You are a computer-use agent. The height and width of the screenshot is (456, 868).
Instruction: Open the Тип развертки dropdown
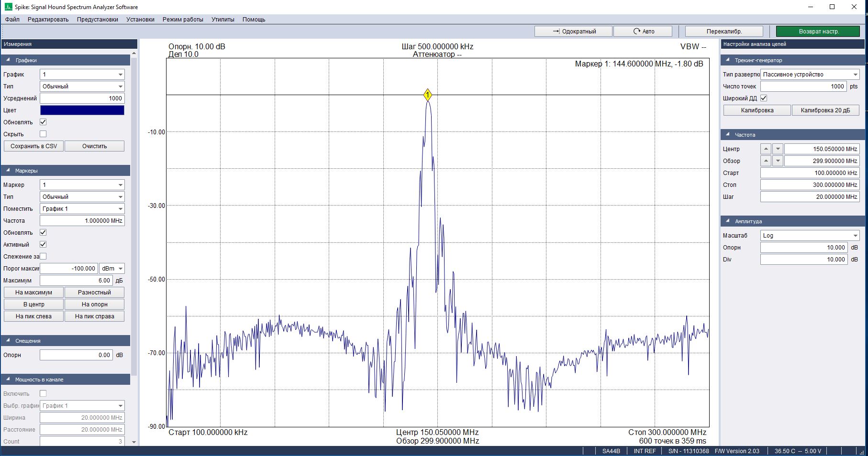pyautogui.click(x=810, y=75)
